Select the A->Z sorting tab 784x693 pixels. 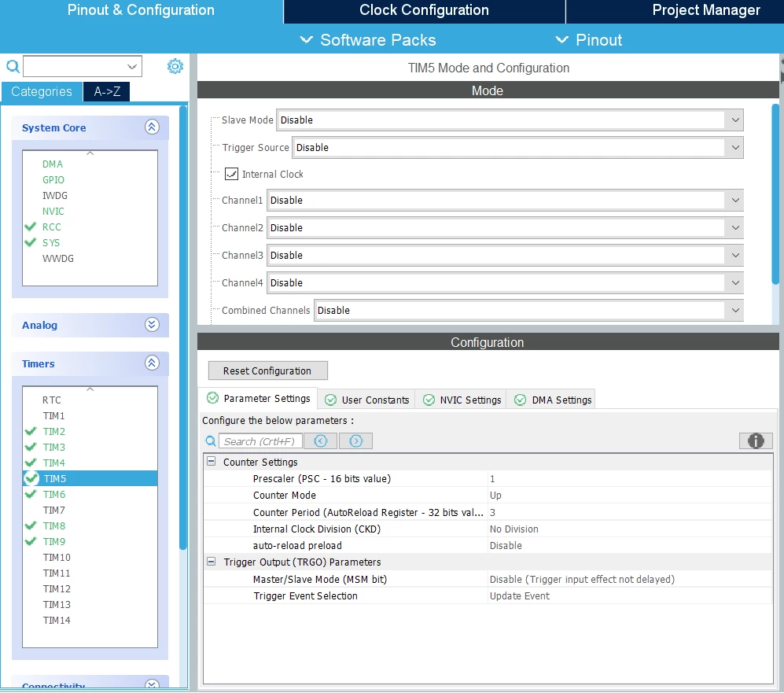[x=107, y=91]
